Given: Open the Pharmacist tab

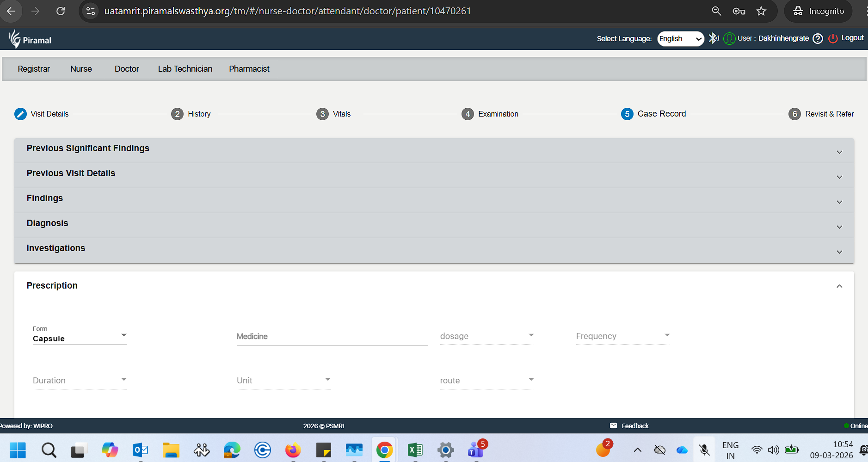Looking at the screenshot, I should pos(249,69).
